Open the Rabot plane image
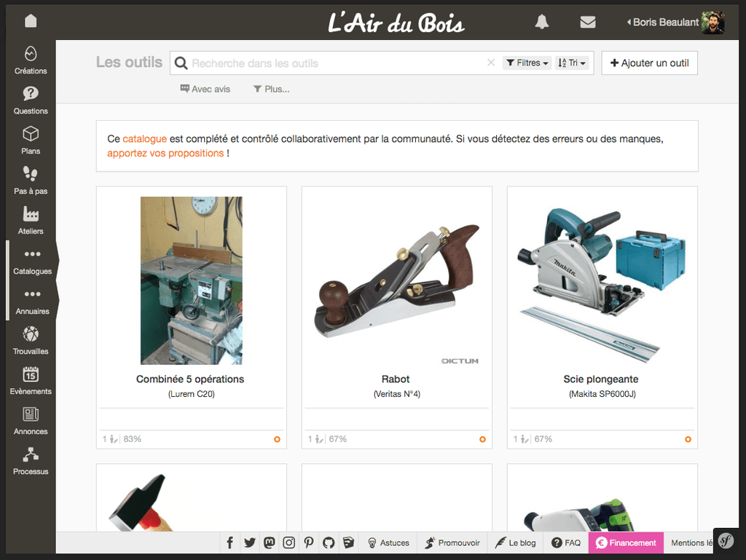Image resolution: width=746 pixels, height=560 pixels. pyautogui.click(x=397, y=280)
